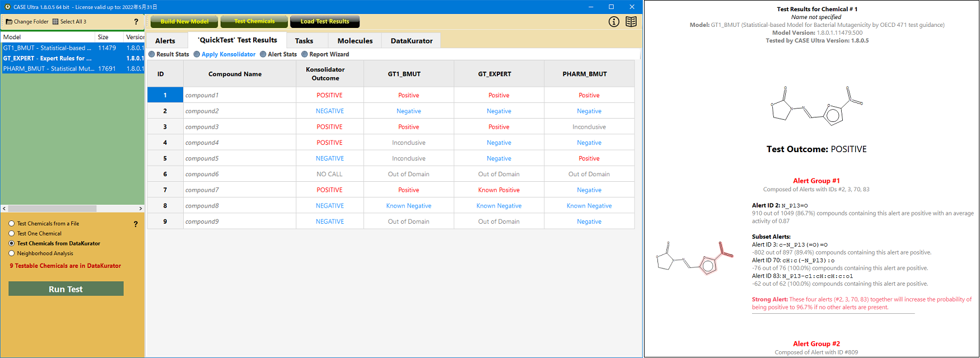Click the help question mark in test options
This screenshot has width=980, height=358.
click(x=136, y=224)
